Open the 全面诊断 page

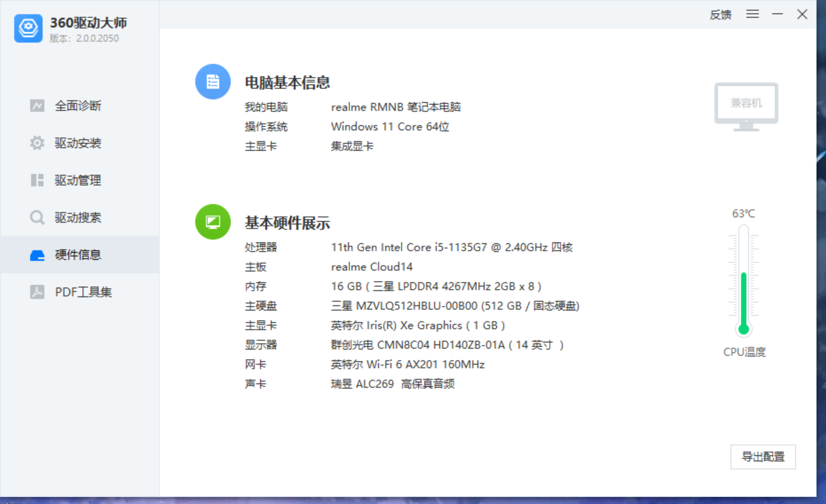coord(80,106)
